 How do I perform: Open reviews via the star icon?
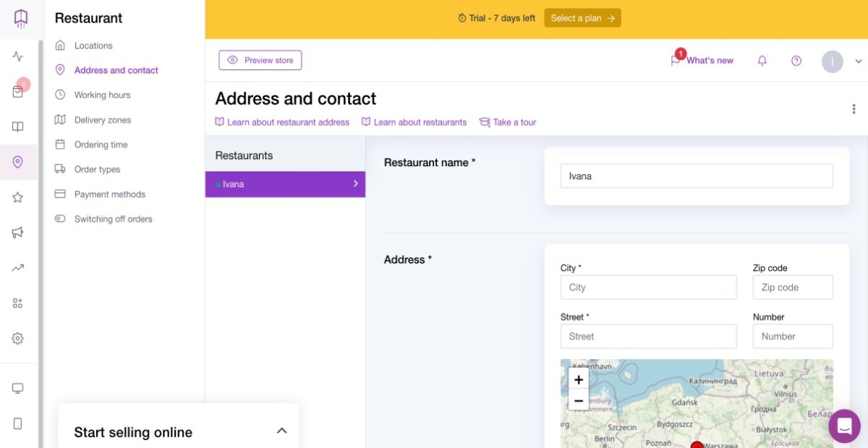tap(17, 197)
